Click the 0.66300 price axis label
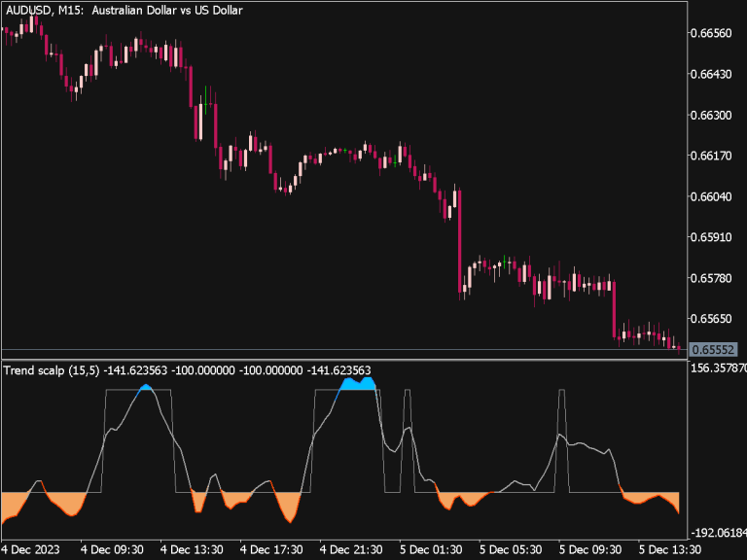Image resolution: width=747 pixels, height=560 pixels. pyautogui.click(x=711, y=116)
